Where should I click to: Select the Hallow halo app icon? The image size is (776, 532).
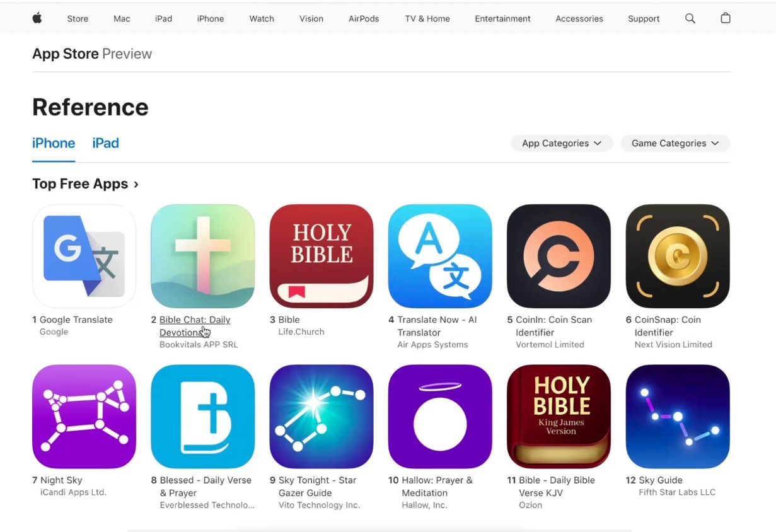coord(440,417)
